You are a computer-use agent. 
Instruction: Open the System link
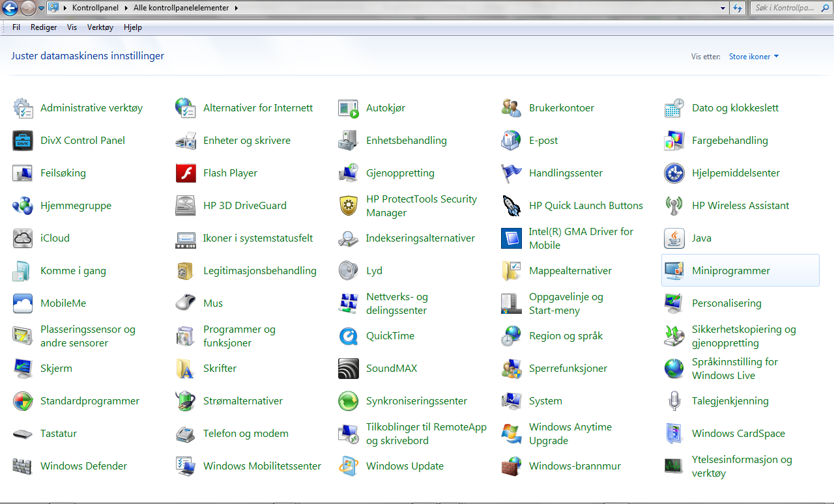(545, 401)
